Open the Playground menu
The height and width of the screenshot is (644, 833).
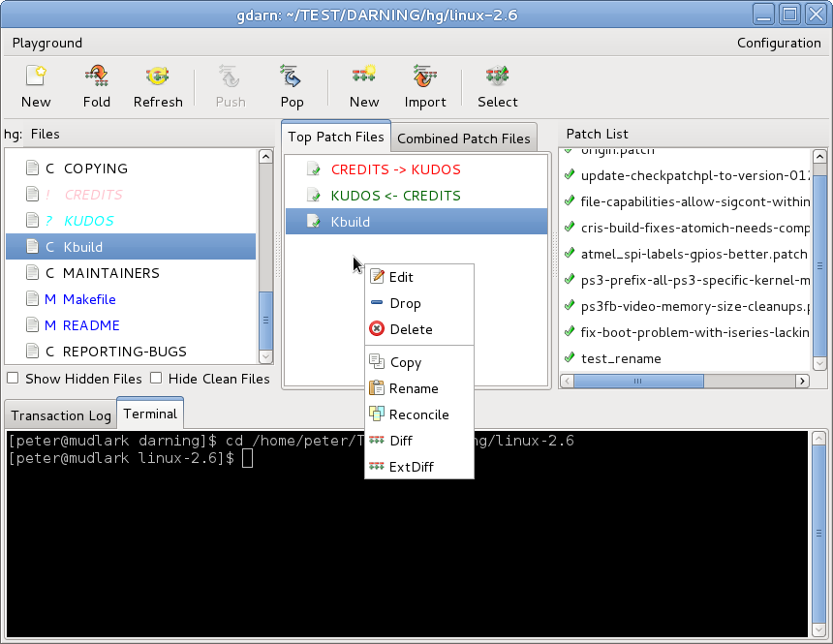(x=47, y=43)
